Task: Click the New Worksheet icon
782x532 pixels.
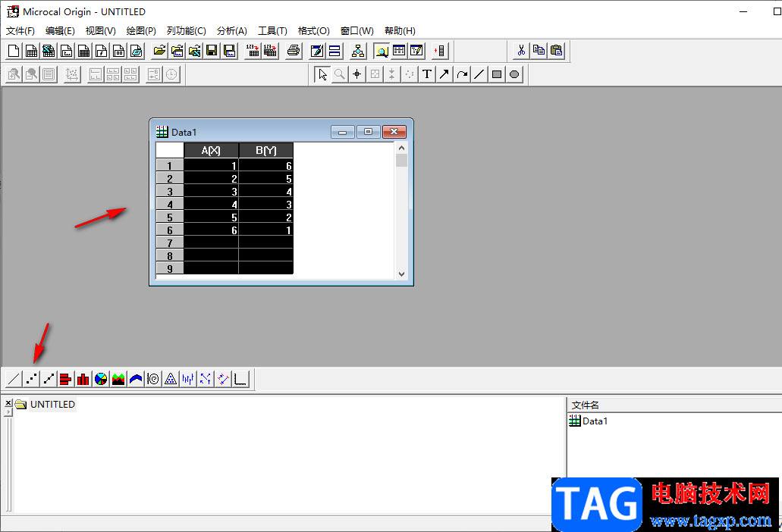Action: click(31, 51)
